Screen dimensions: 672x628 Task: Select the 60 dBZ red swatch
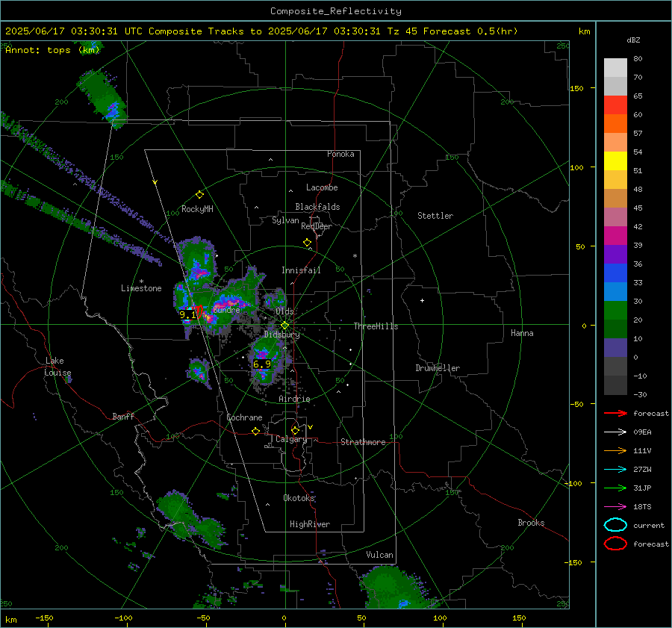[x=615, y=105]
